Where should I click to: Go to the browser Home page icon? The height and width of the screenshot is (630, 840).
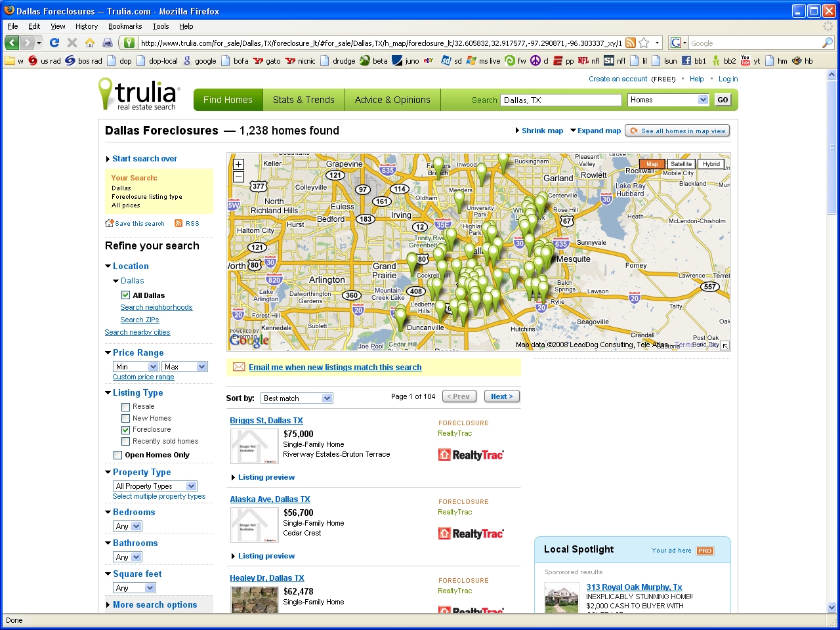tap(90, 43)
